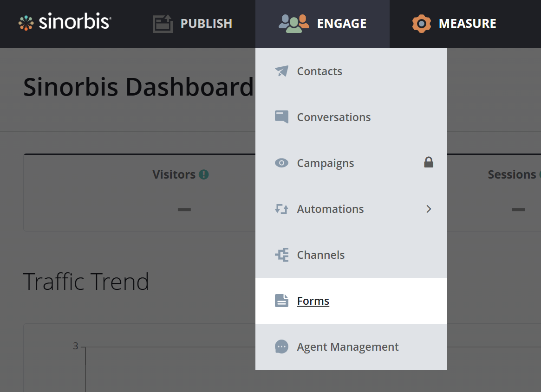Image resolution: width=541 pixels, height=392 pixels.
Task: Click the Publish upload icon
Action: click(x=163, y=23)
